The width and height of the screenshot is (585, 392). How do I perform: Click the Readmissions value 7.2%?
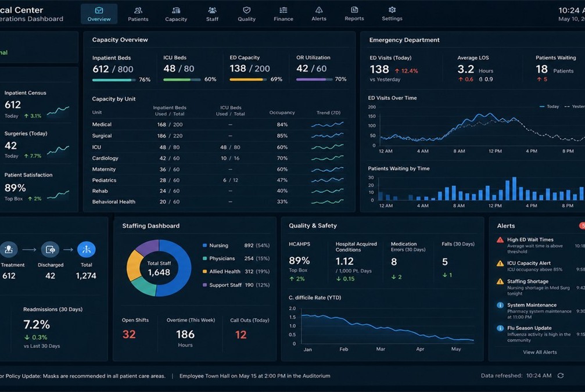point(37,325)
